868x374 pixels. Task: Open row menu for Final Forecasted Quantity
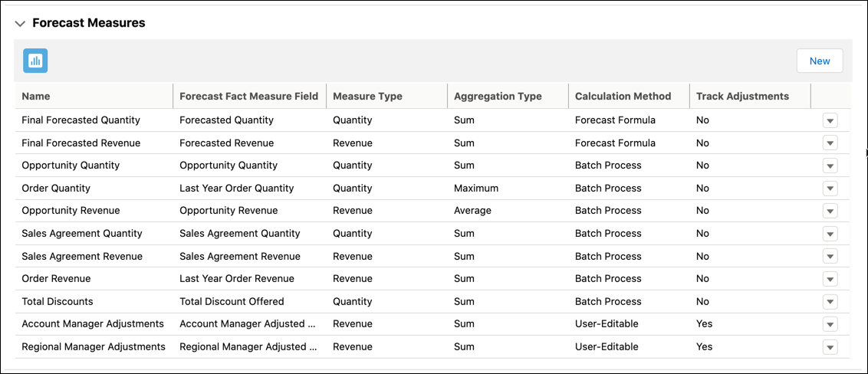(x=830, y=120)
